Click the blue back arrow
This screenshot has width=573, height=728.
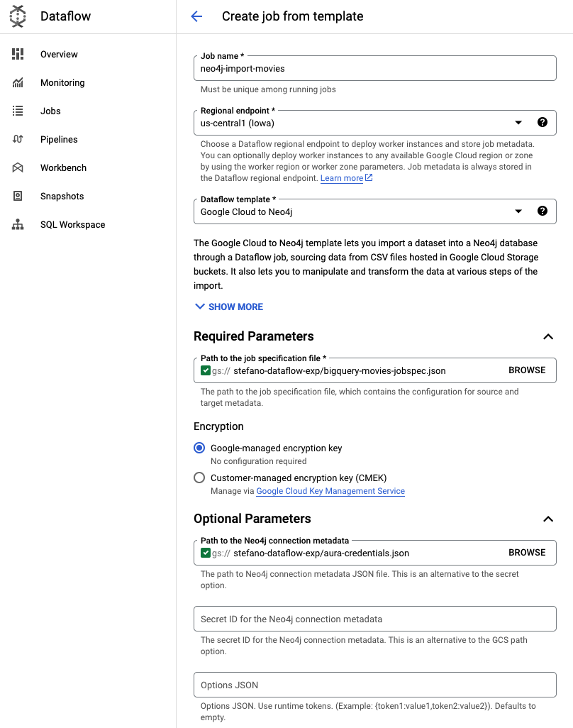pyautogui.click(x=196, y=16)
